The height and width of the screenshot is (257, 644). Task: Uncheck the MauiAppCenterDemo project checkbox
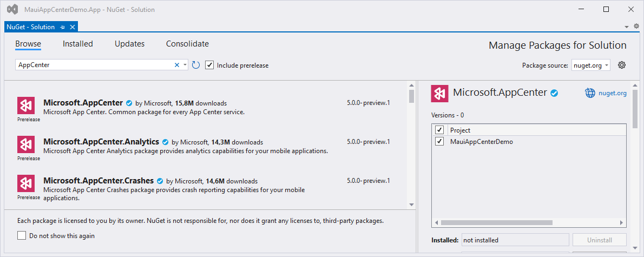click(x=439, y=142)
